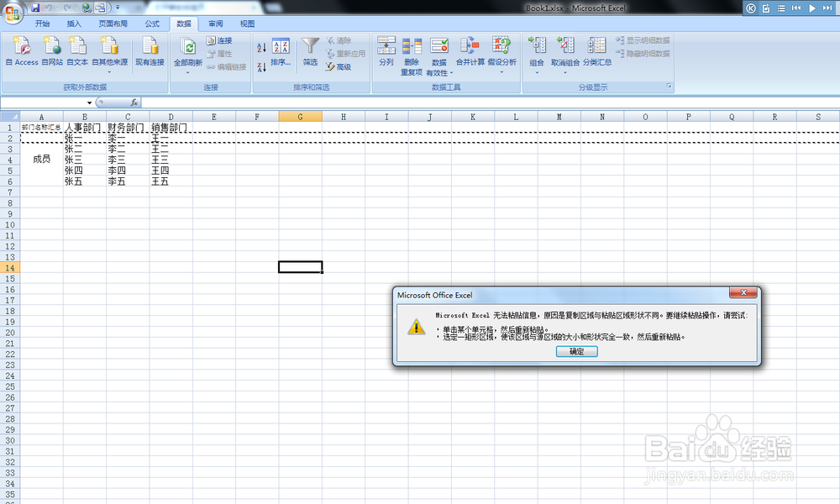
Task: Click OK (确定) in the dialog
Action: (577, 351)
